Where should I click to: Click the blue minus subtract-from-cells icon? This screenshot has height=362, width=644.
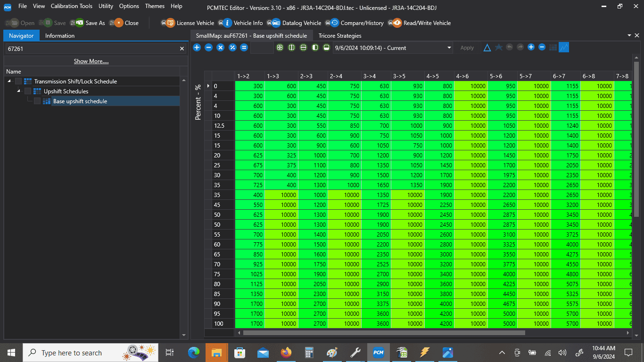pos(209,48)
